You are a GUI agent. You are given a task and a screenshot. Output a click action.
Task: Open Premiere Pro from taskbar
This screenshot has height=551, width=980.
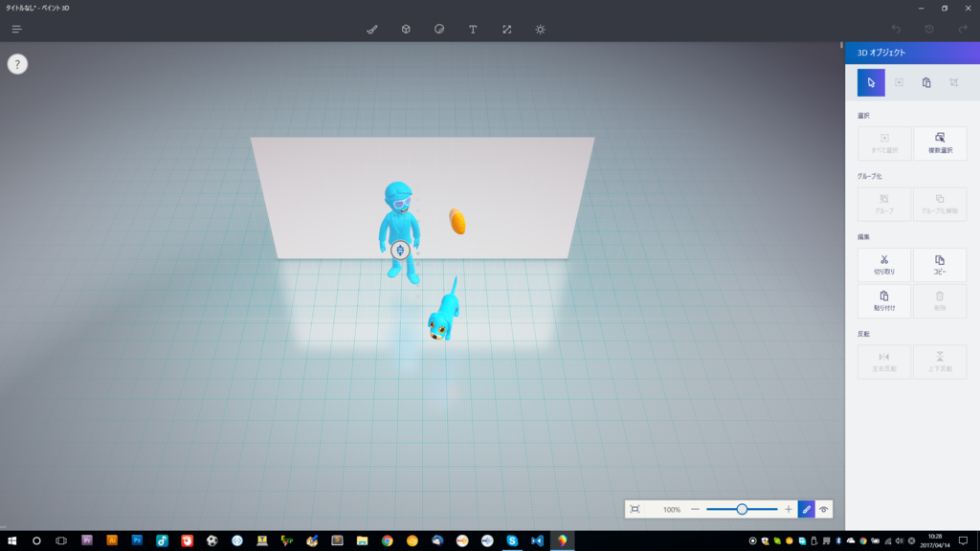[x=87, y=540]
